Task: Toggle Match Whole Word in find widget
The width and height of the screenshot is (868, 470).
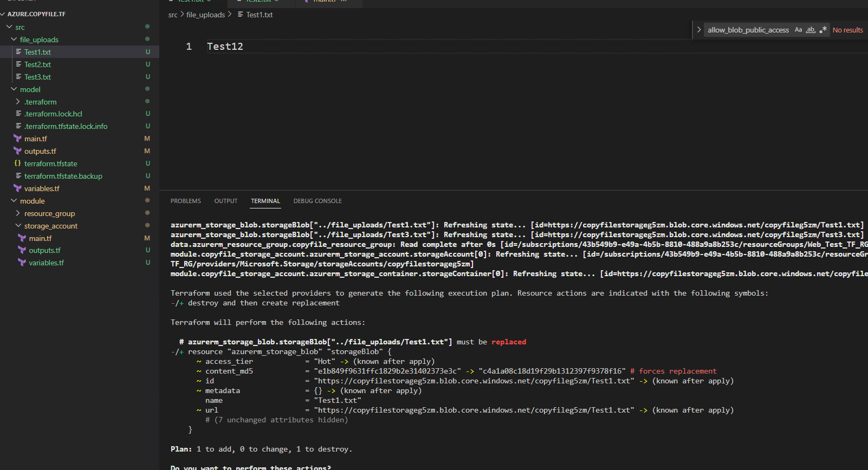Action: 811,30
